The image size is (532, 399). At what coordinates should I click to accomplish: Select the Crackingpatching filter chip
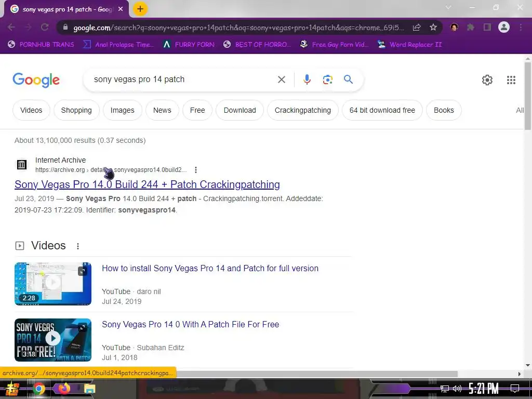click(303, 110)
